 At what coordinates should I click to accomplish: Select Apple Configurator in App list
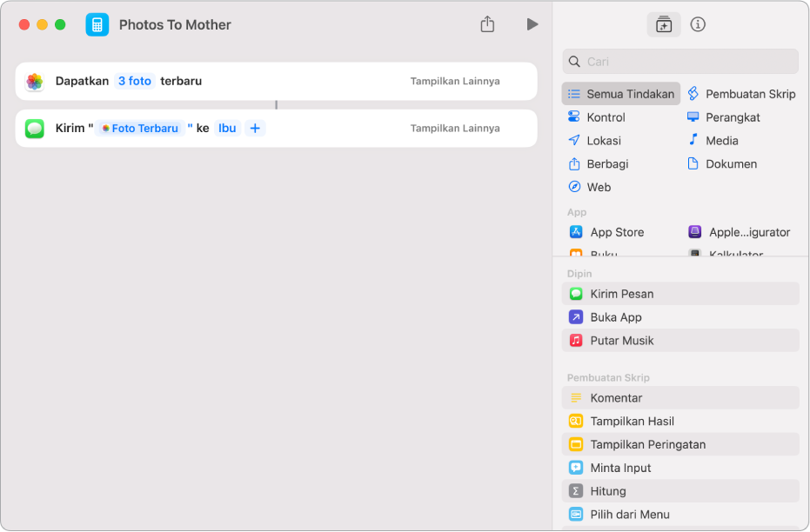point(740,232)
